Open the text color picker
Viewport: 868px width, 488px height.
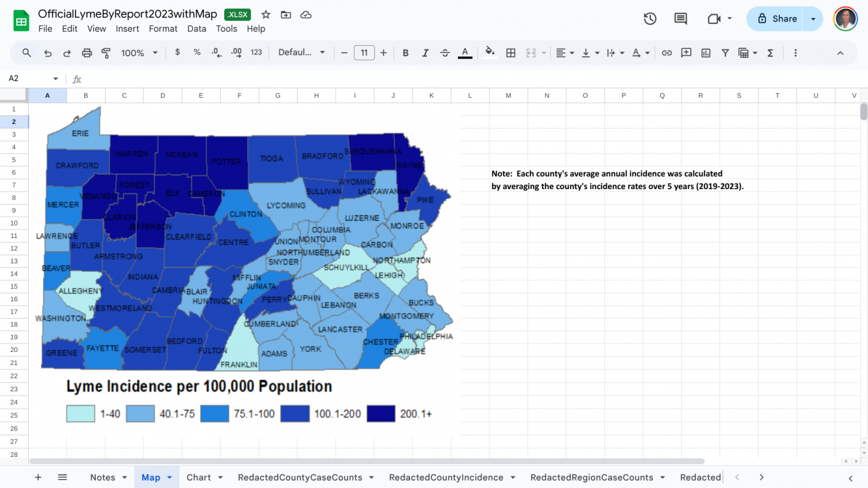point(465,52)
